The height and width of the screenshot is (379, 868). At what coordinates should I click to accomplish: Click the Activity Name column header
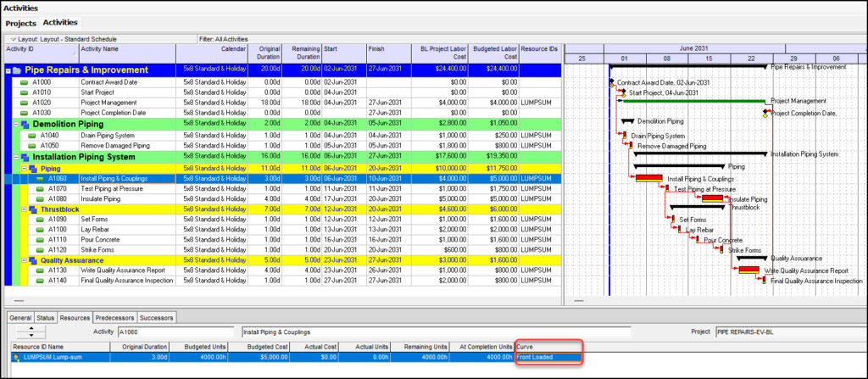click(x=127, y=53)
